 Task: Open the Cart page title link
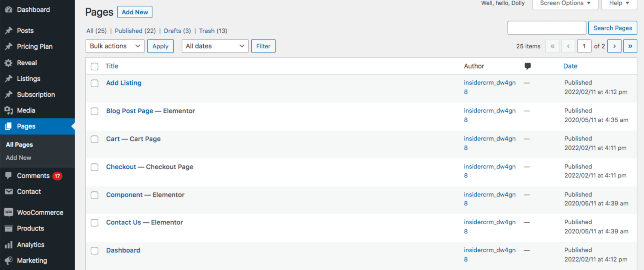(x=113, y=139)
